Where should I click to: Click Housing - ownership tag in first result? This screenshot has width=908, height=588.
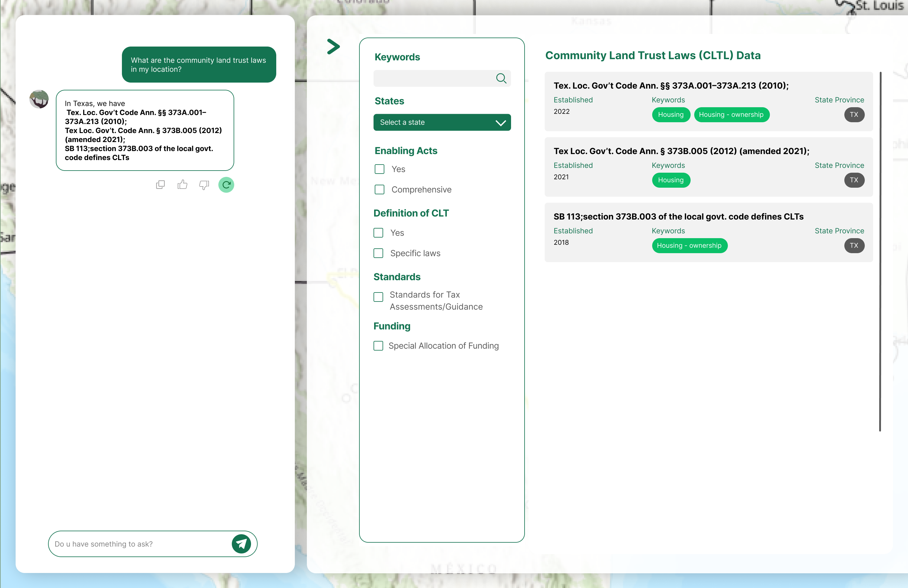point(731,114)
